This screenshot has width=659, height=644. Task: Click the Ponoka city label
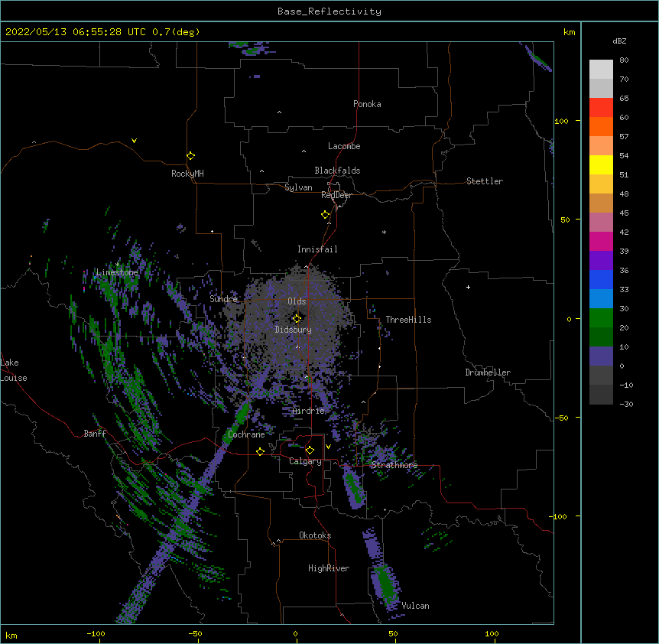click(367, 104)
